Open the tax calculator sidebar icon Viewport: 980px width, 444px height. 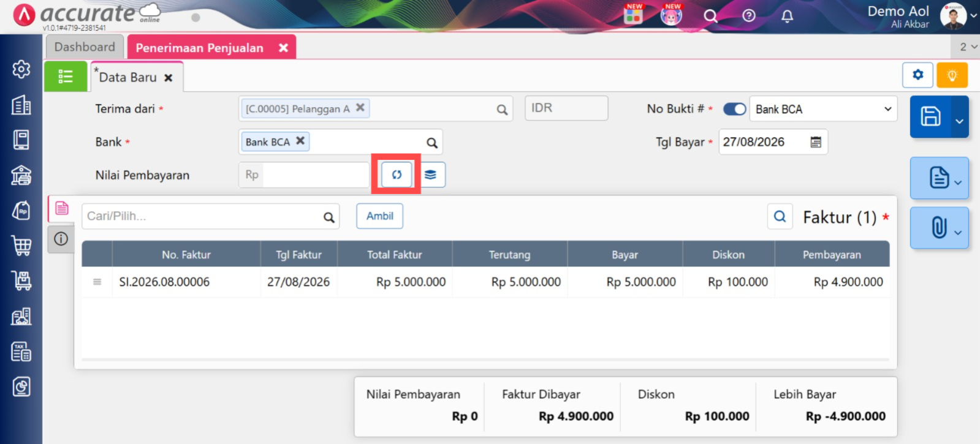[x=21, y=352]
